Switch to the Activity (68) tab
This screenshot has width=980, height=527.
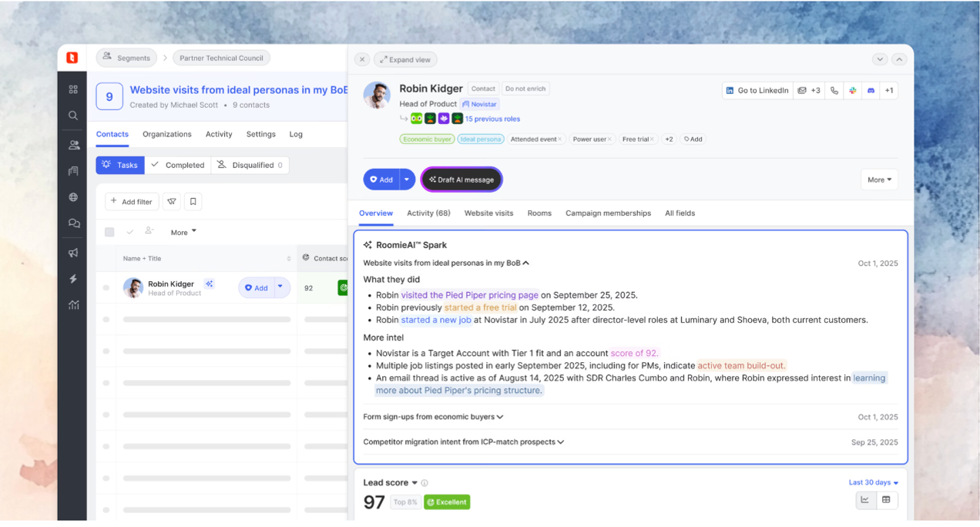click(x=428, y=213)
